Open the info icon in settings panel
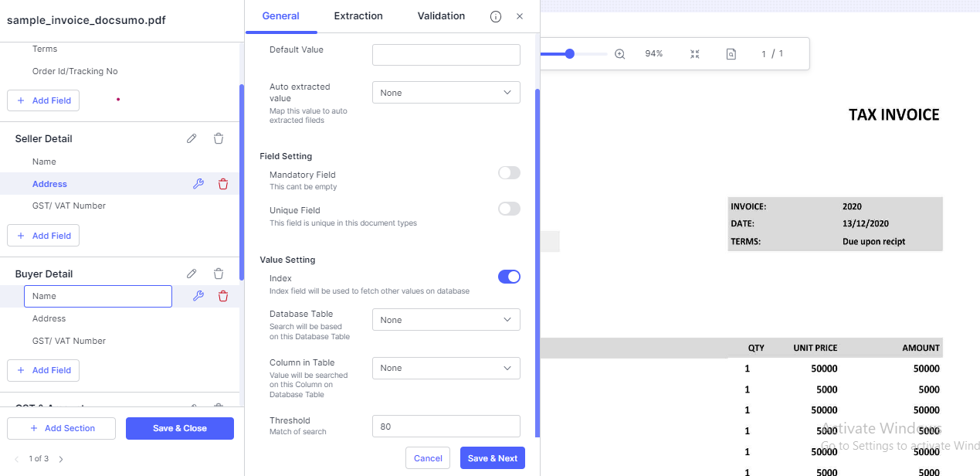Screen dimensions: 980x476 [x=496, y=16]
